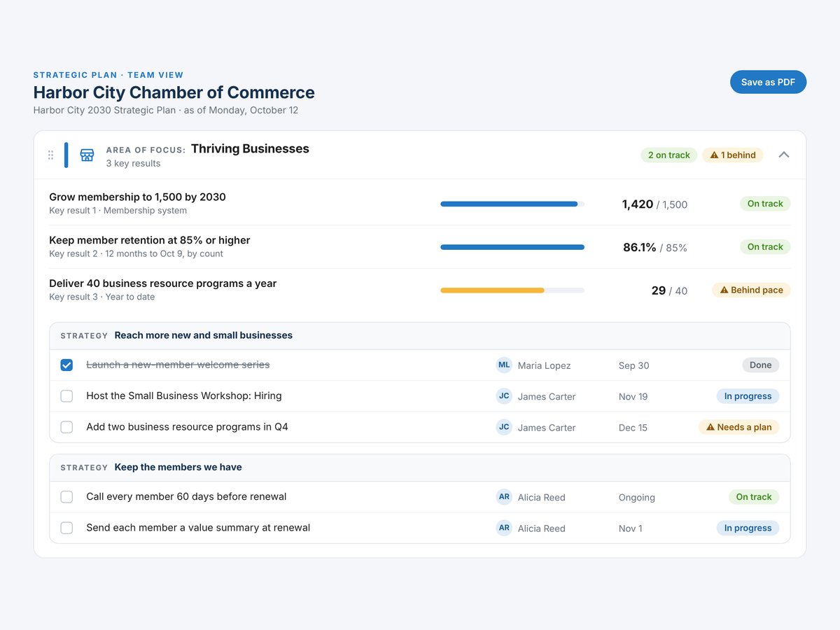Click James Carter in the Workshop: Hiring row

547,396
